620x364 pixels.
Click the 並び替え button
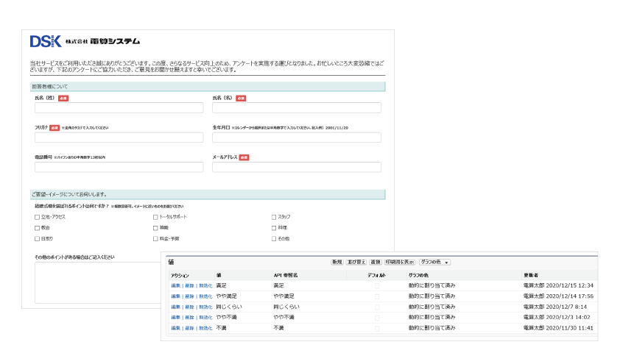click(358, 262)
